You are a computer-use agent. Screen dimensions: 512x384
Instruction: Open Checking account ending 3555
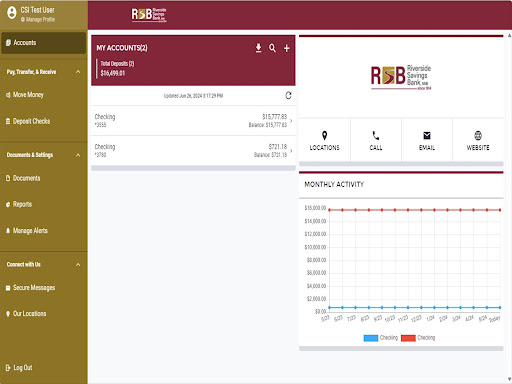(193, 121)
